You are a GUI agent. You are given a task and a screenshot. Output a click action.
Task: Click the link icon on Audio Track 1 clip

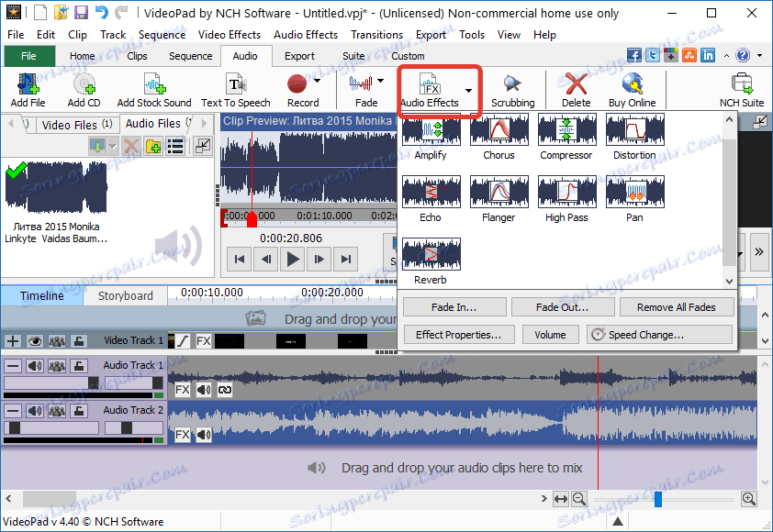point(225,390)
